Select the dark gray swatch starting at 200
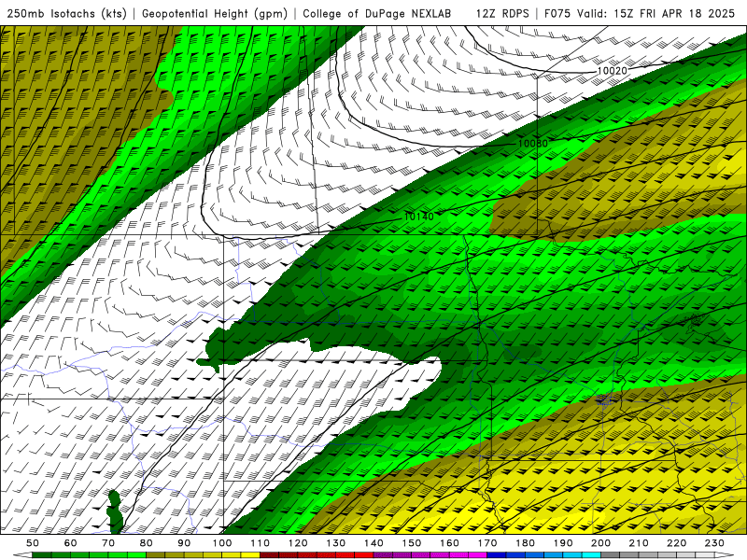747x560 pixels. click(611, 555)
